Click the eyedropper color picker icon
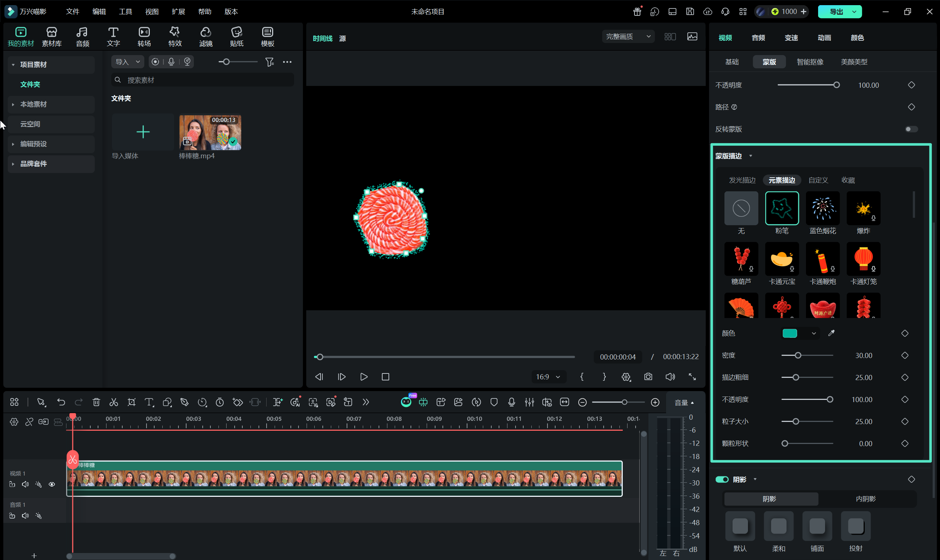The height and width of the screenshot is (560, 940). [x=831, y=333]
